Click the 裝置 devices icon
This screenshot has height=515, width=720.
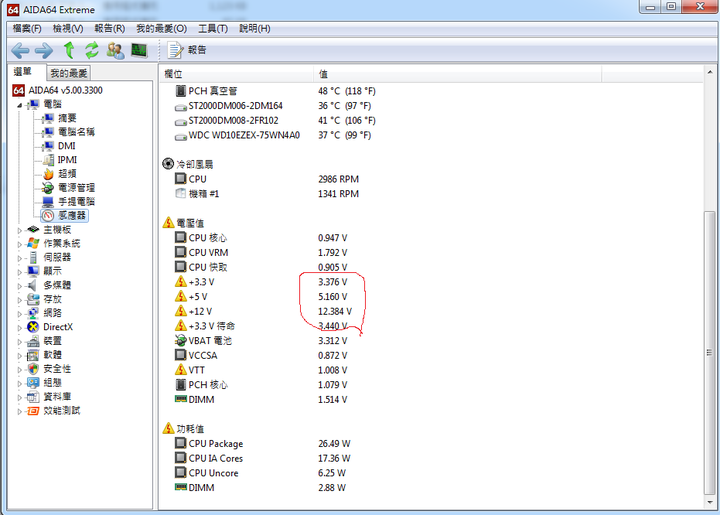33,341
